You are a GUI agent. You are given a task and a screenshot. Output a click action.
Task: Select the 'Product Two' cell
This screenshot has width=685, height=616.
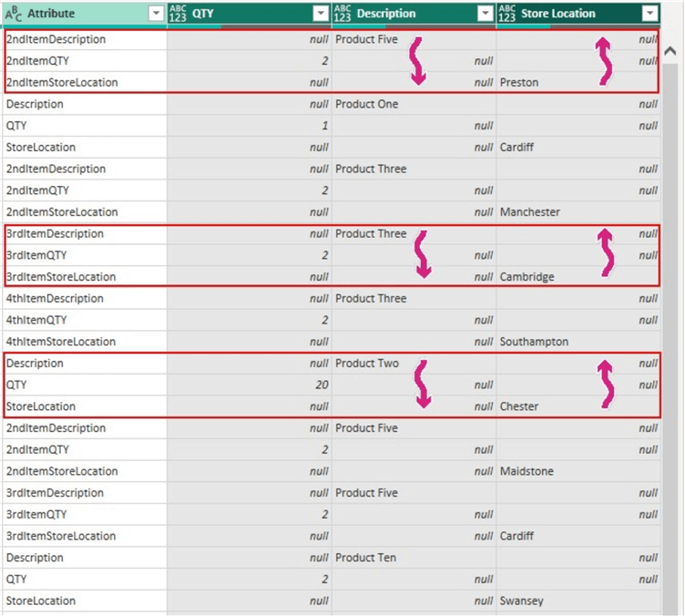coord(414,363)
